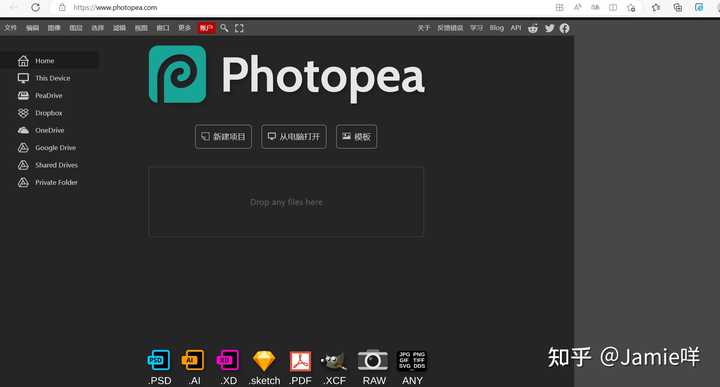Click the Photopea spiral logo
This screenshot has width=720, height=387.
coord(177,74)
